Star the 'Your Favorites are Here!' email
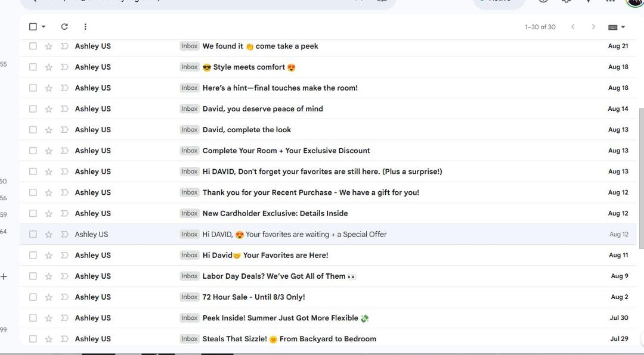Screen dimensions: 644x355 [x=48, y=256]
